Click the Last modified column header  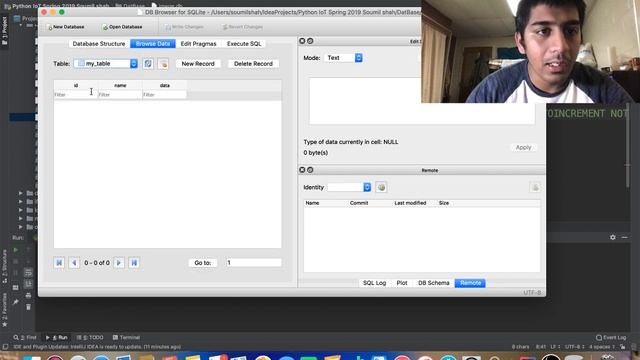[x=410, y=203]
